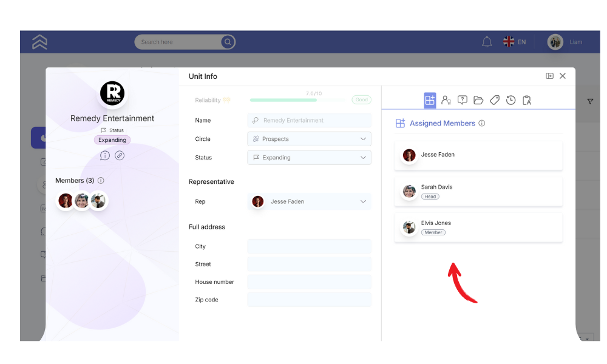Open the Assigned Members tab icon

[x=430, y=100]
